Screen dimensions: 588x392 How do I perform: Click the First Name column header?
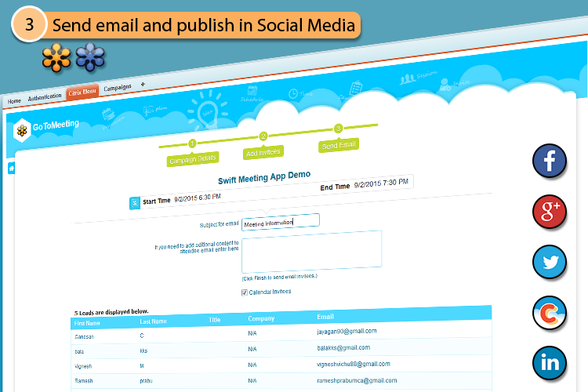coord(87,323)
